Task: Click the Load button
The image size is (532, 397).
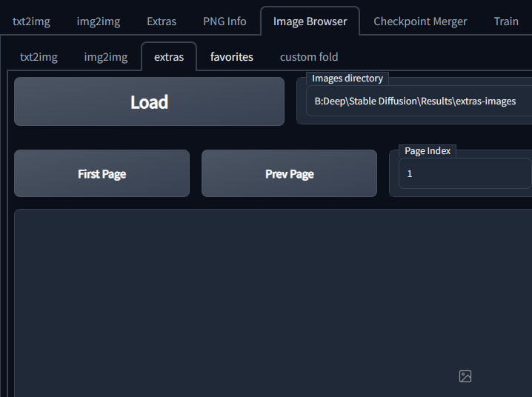Action: (149, 101)
